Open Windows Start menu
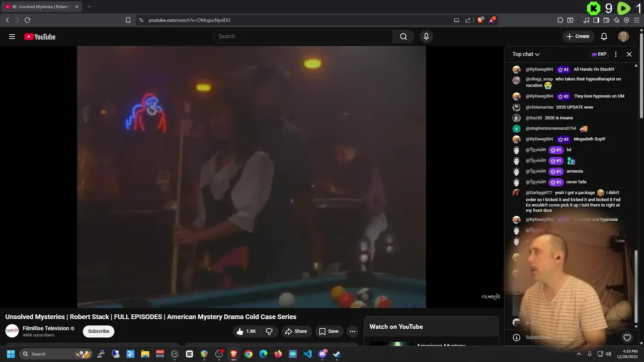This screenshot has width=644, height=362. [x=11, y=354]
